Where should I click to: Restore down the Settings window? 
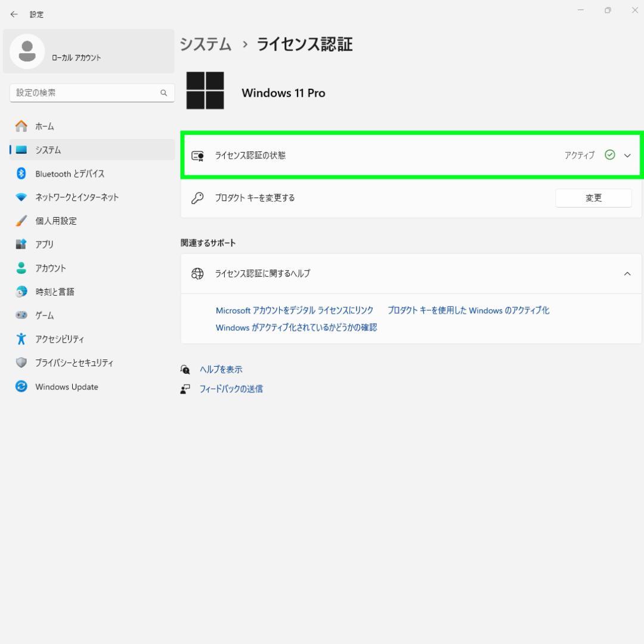608,10
